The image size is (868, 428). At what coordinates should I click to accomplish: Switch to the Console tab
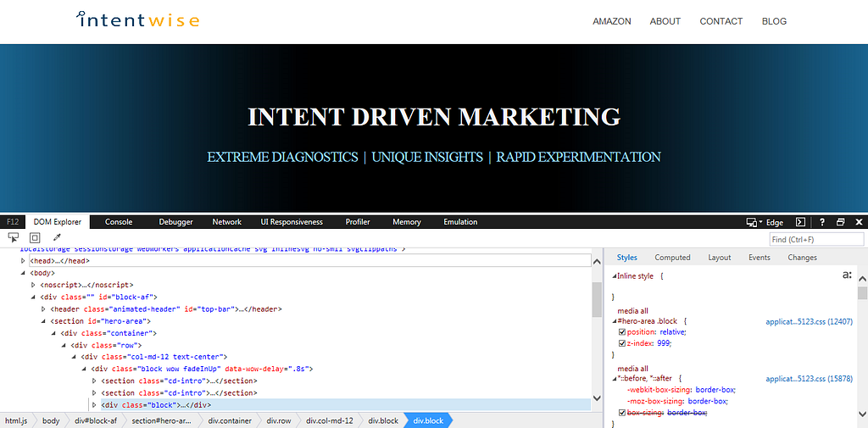[119, 222]
